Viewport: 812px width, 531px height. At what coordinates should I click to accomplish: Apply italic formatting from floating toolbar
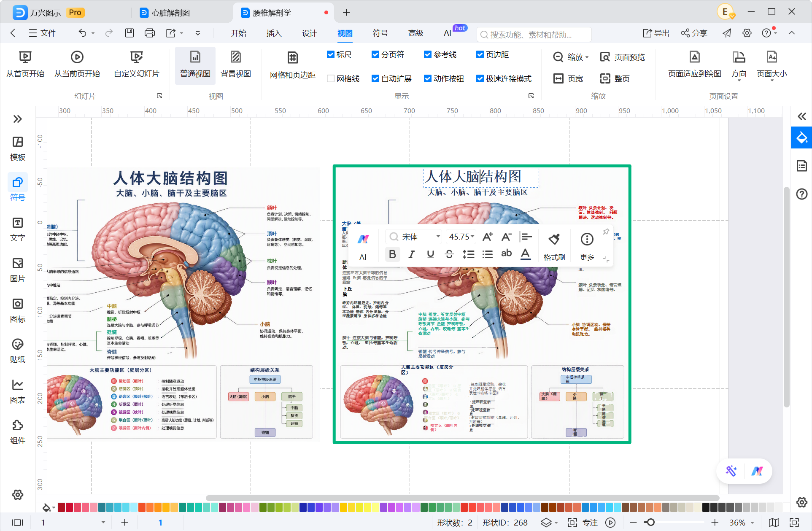(x=411, y=254)
